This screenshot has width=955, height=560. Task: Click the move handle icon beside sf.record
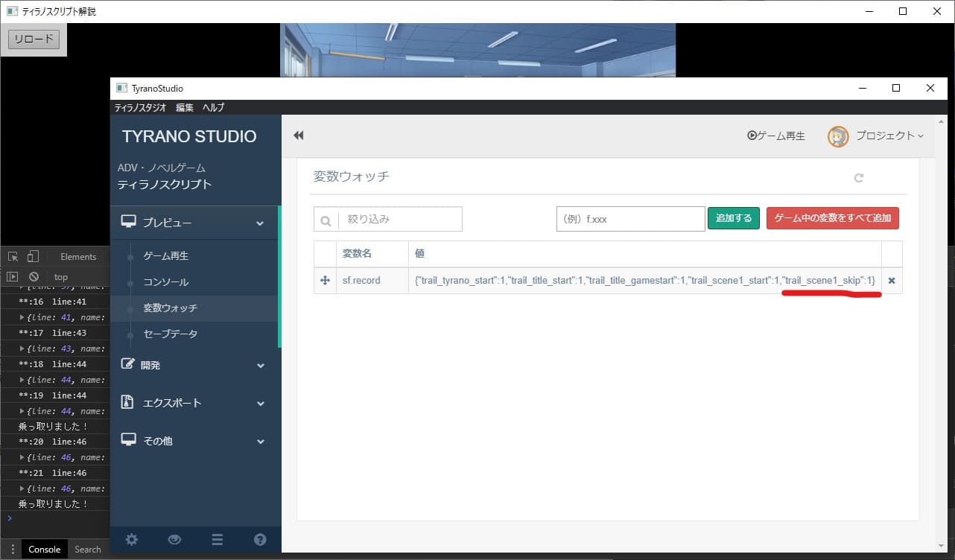325,281
